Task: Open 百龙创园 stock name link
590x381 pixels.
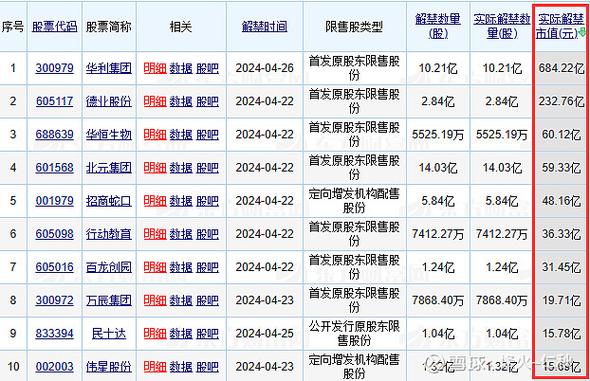Action: pos(109,267)
